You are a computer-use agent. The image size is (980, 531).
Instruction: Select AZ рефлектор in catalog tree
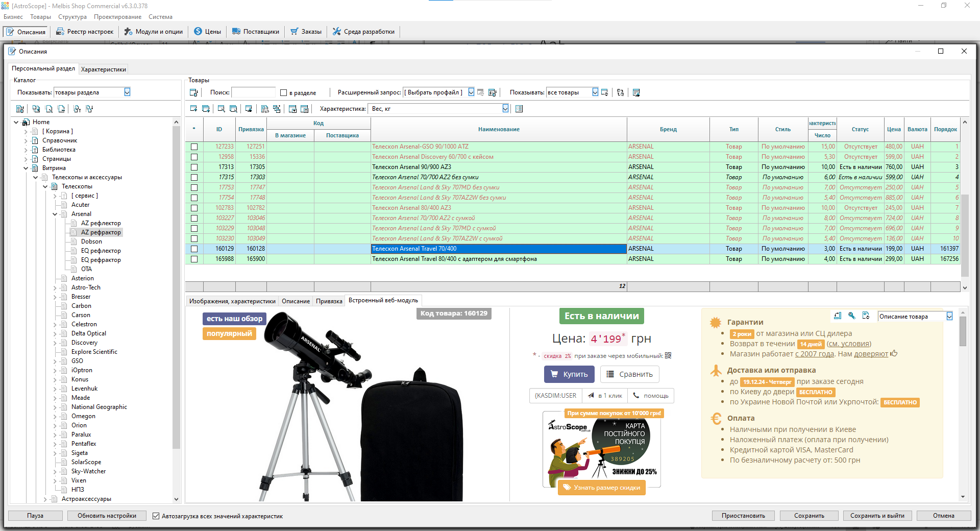point(101,223)
